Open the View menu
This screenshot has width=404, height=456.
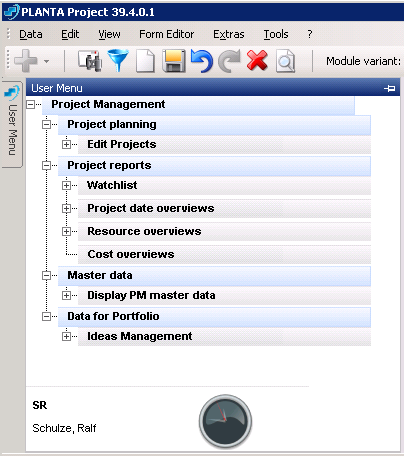point(109,34)
